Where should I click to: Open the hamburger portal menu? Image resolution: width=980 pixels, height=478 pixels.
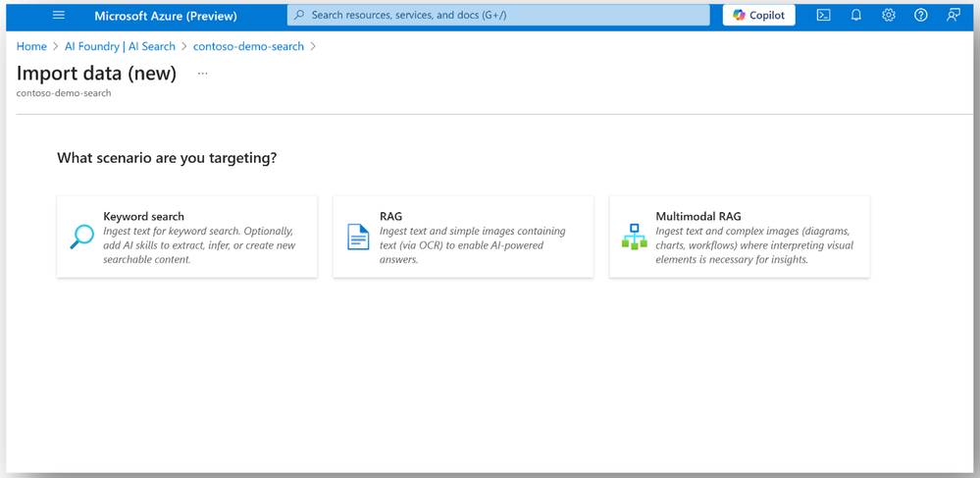[x=59, y=16]
